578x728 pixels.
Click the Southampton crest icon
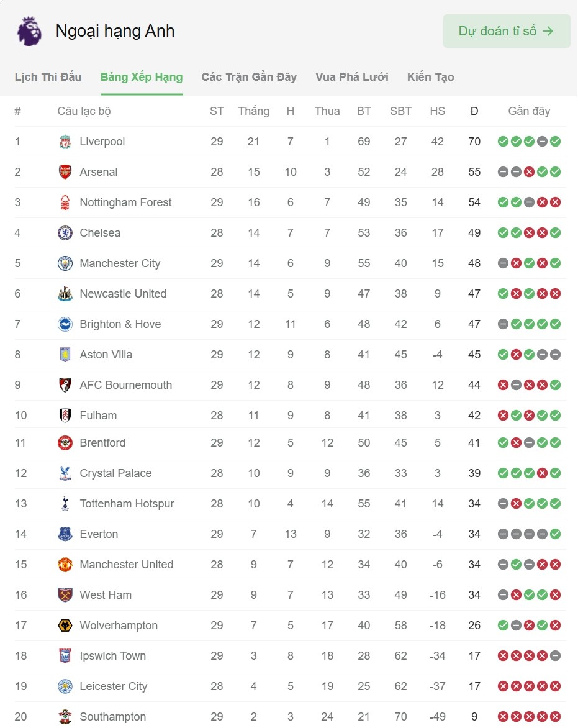click(x=65, y=717)
